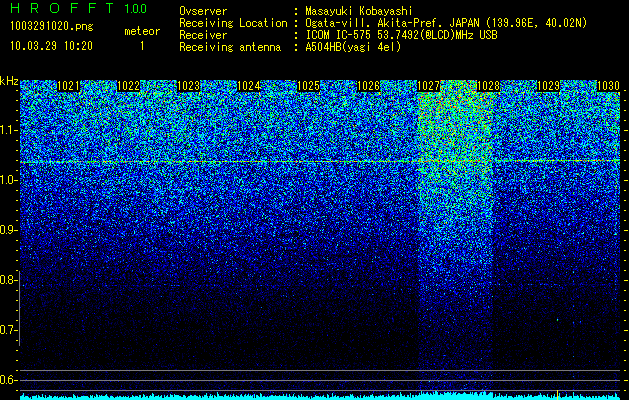The image size is (629, 400).
Task: Click the meteor count value 1
Action: [x=142, y=46]
